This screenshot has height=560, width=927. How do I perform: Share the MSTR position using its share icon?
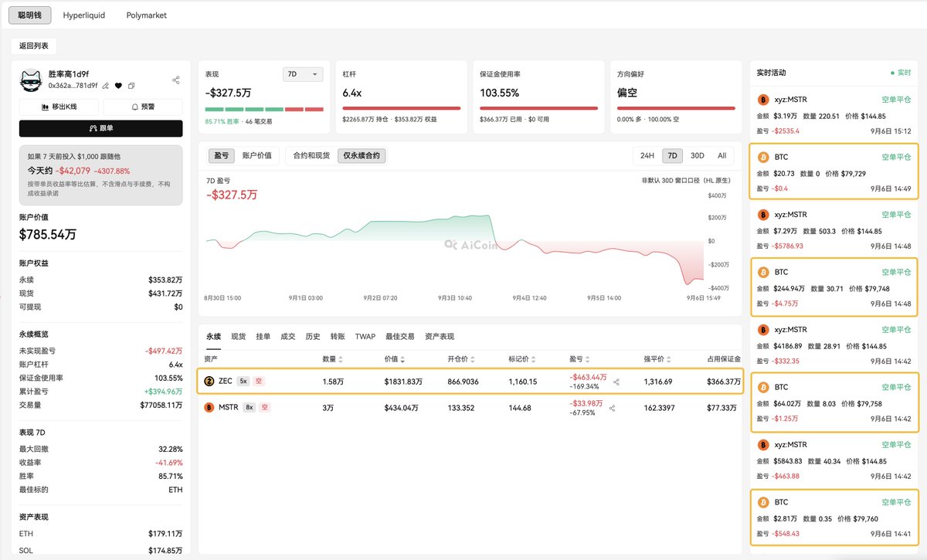pos(612,408)
